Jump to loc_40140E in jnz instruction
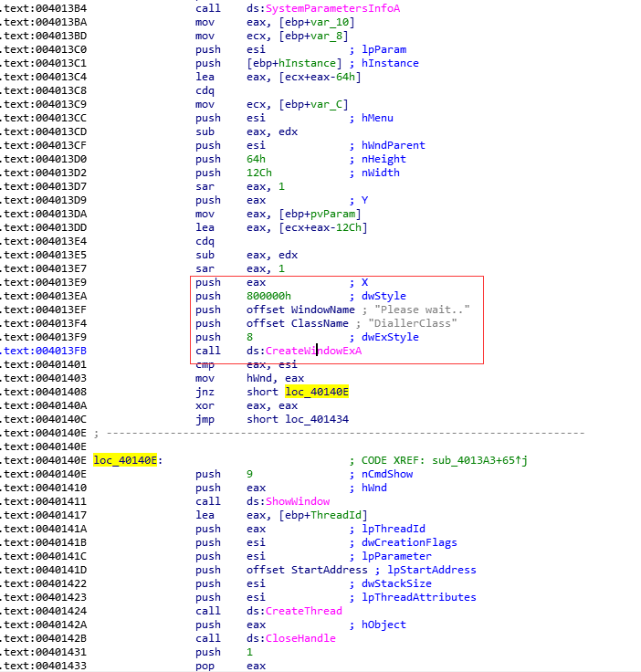The height and width of the screenshot is (672, 641). click(x=318, y=392)
